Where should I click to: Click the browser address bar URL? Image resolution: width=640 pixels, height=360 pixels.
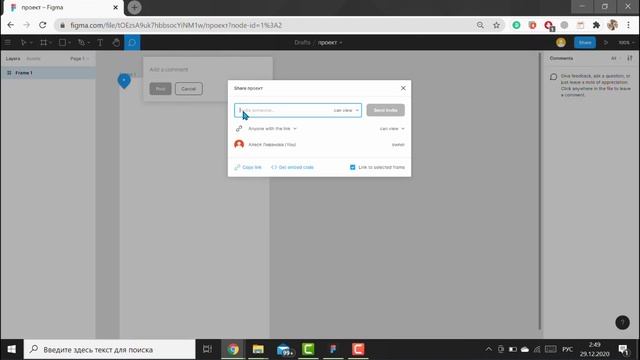pyautogui.click(x=176, y=25)
